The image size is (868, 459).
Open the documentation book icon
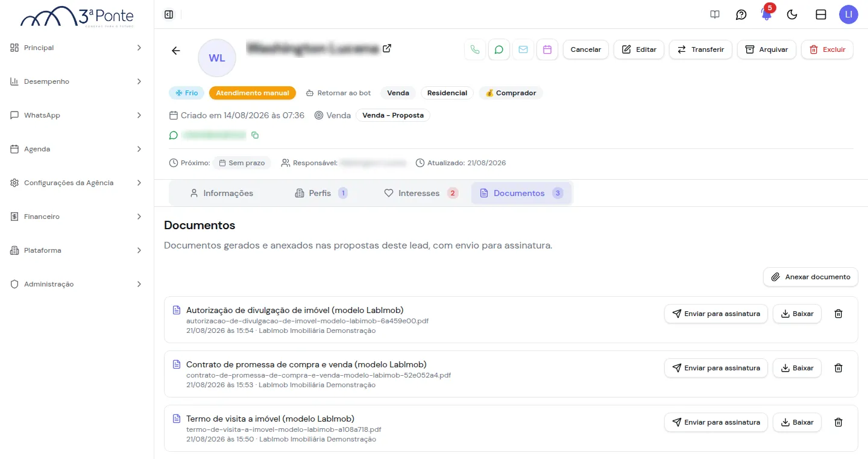715,14
